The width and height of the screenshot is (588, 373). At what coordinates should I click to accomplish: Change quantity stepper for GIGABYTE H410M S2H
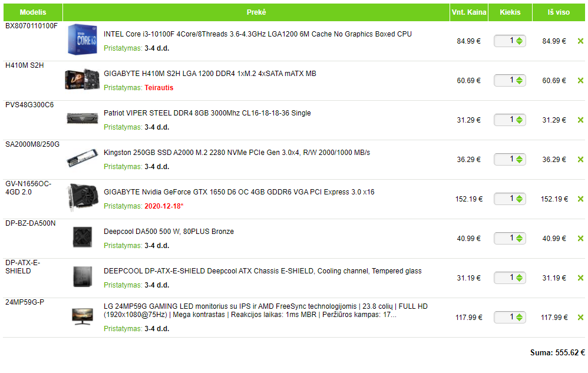pos(519,80)
